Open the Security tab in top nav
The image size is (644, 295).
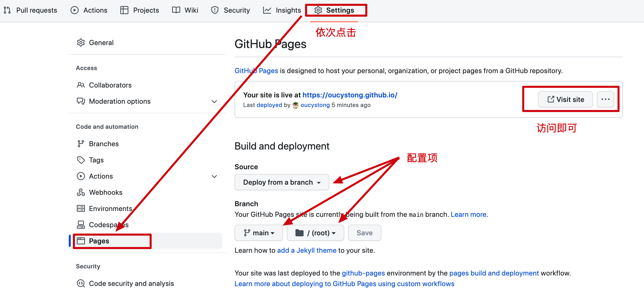tap(230, 10)
